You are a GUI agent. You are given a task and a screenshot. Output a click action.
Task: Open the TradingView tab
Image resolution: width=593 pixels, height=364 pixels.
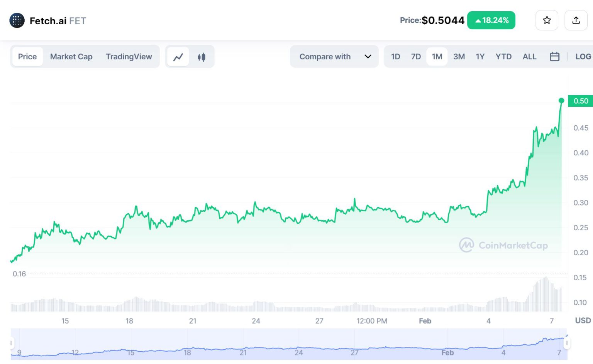[129, 57]
